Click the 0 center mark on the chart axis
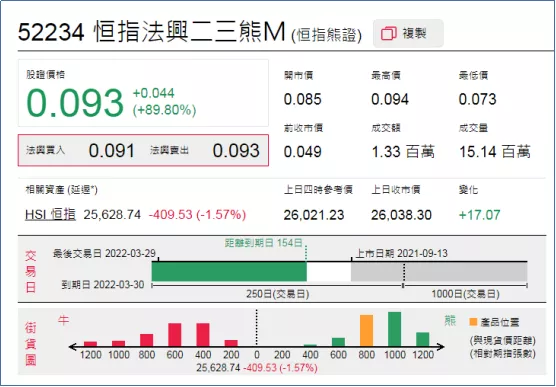This screenshot has width=556, height=387. click(x=257, y=355)
